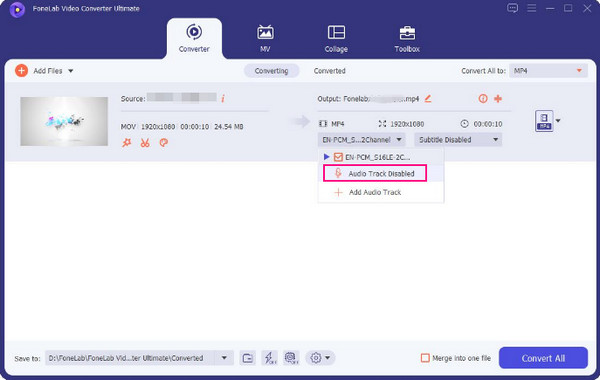Show the Converting list
Screen dimensions: 600x380
pyautogui.click(x=271, y=71)
